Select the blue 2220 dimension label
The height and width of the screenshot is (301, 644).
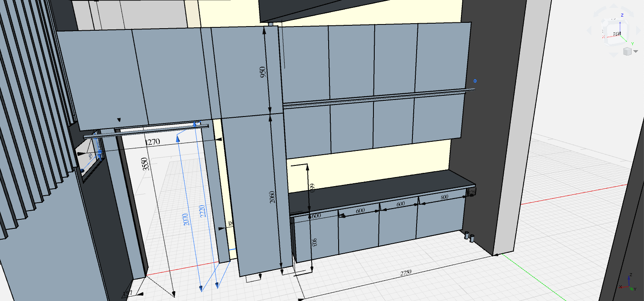click(201, 213)
